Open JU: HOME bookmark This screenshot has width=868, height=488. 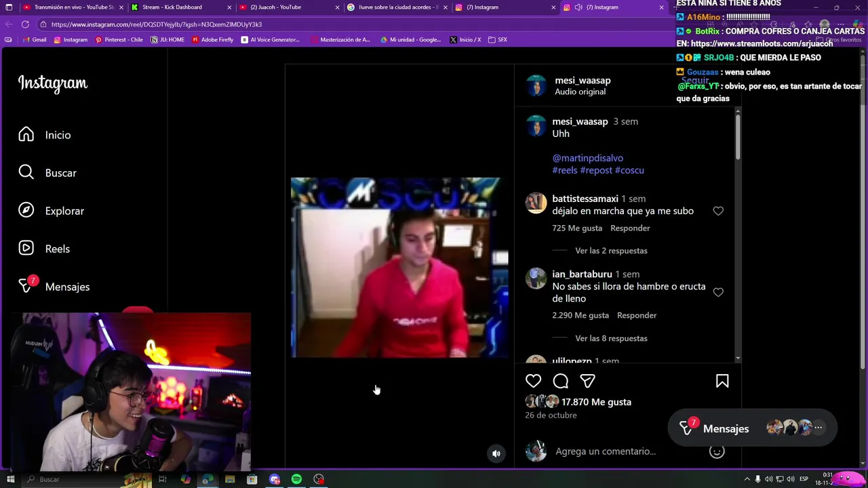(x=167, y=40)
